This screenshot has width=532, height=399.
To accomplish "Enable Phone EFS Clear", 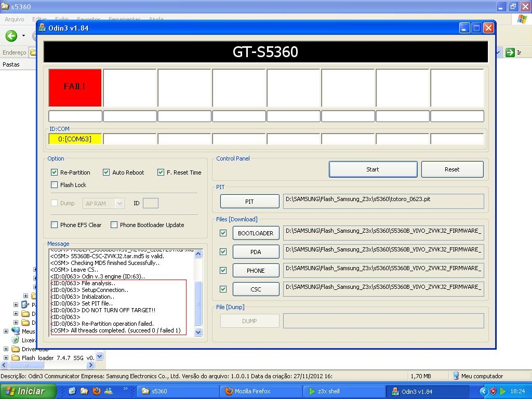I will [x=54, y=224].
